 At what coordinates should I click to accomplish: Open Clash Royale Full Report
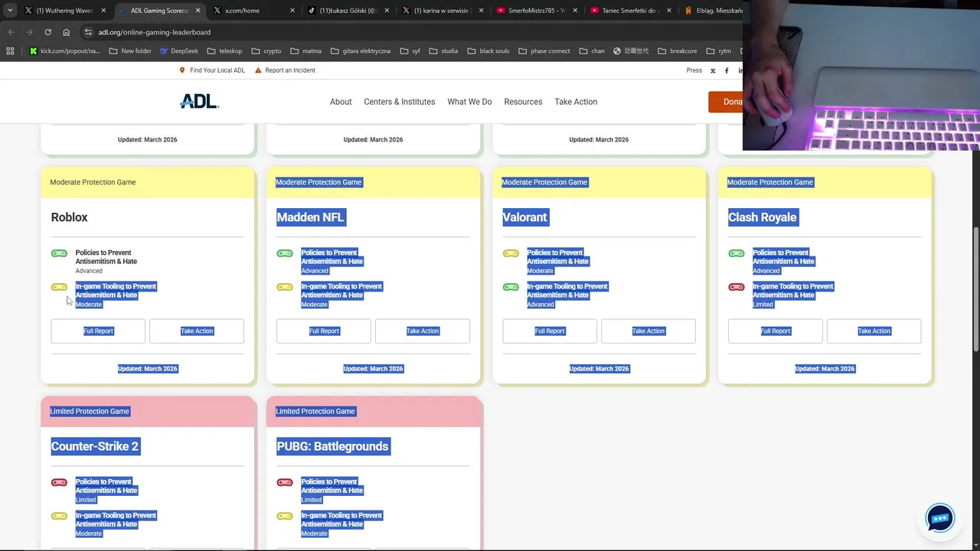tap(776, 331)
